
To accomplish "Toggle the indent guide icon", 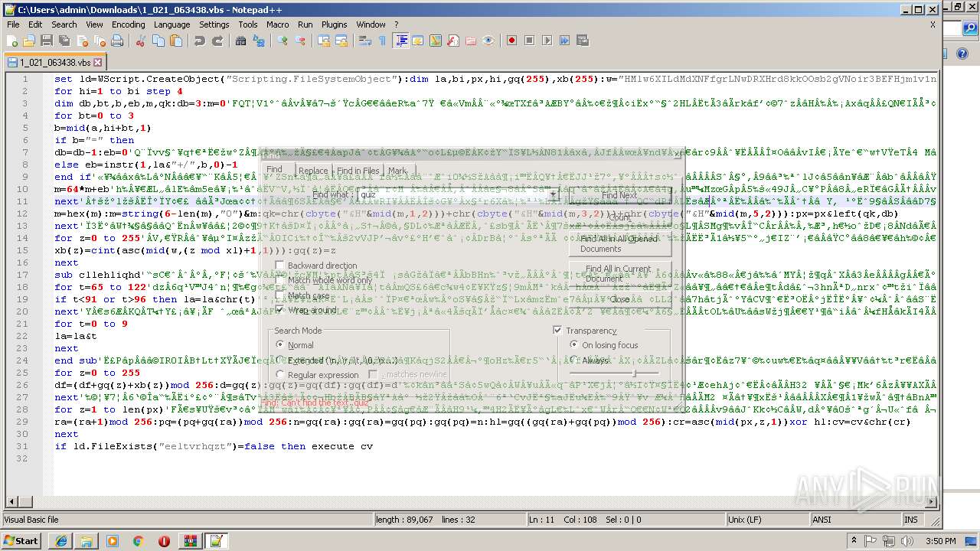I will 400,41.
